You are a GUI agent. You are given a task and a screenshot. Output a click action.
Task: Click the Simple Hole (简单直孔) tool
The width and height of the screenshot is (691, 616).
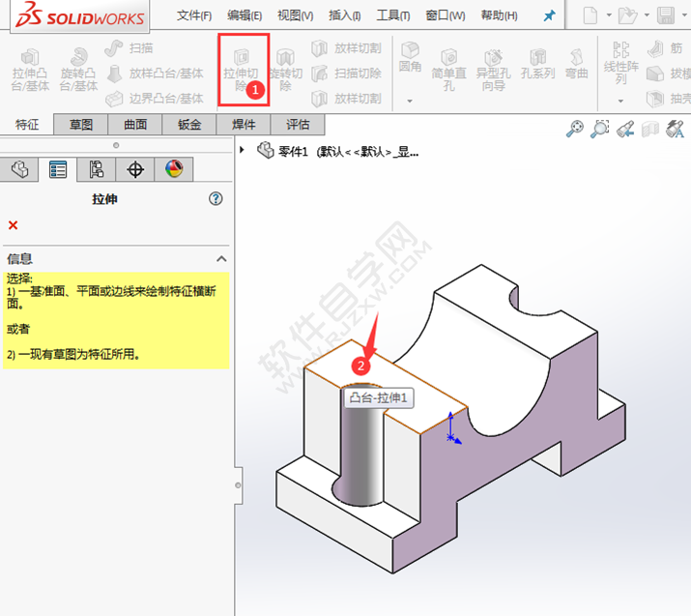[448, 71]
